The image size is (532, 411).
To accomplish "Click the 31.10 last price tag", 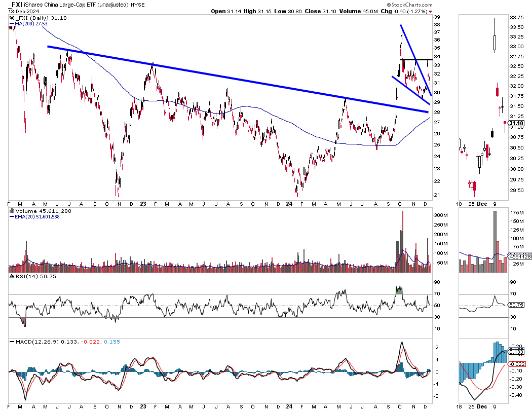I will (x=516, y=123).
